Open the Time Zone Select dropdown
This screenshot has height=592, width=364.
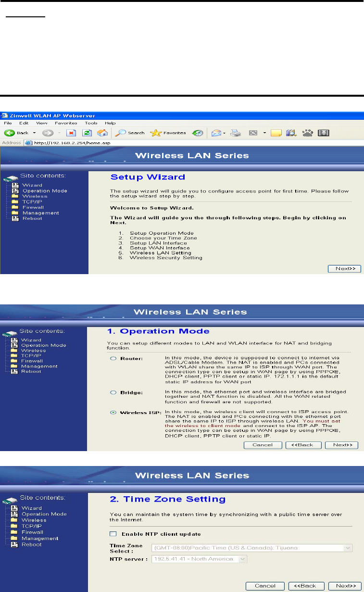coord(252,548)
